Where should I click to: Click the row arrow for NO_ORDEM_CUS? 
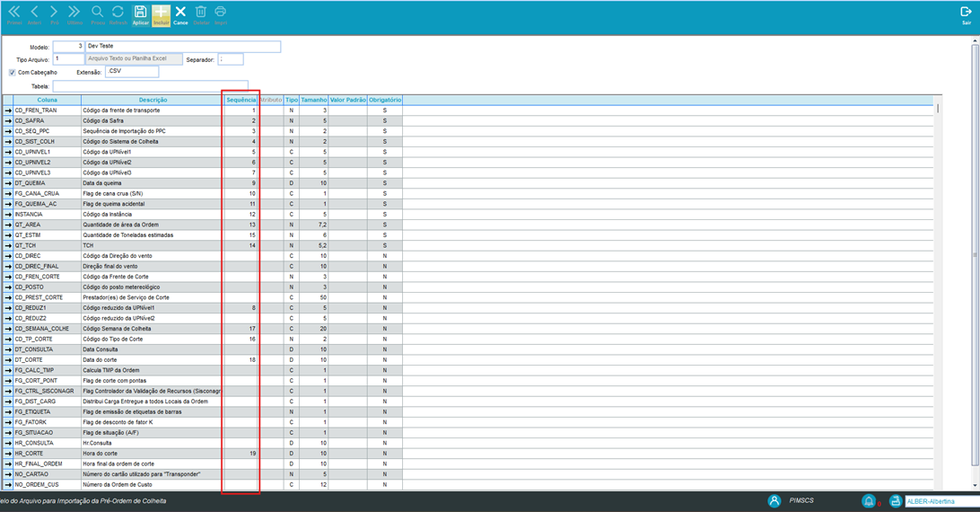8,484
